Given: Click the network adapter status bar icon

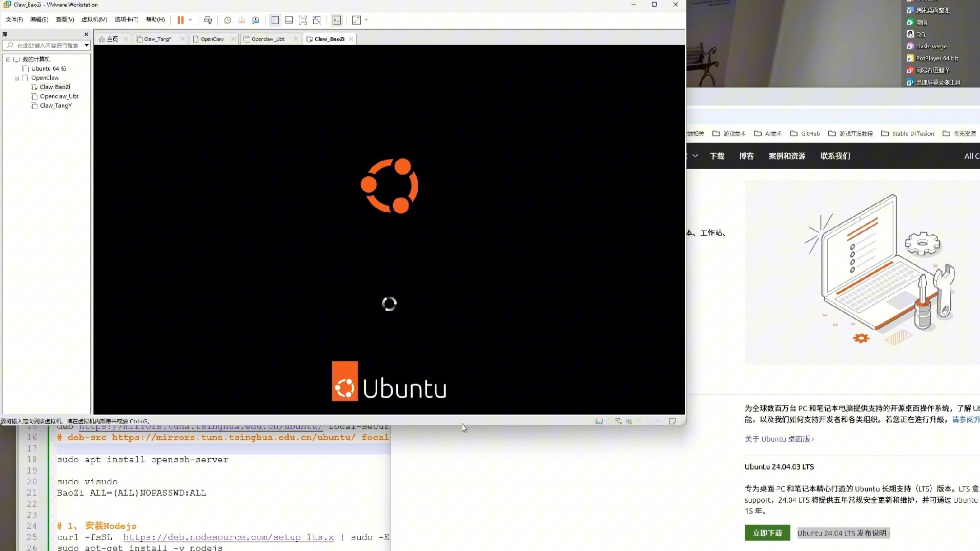Looking at the screenshot, I should [619, 421].
